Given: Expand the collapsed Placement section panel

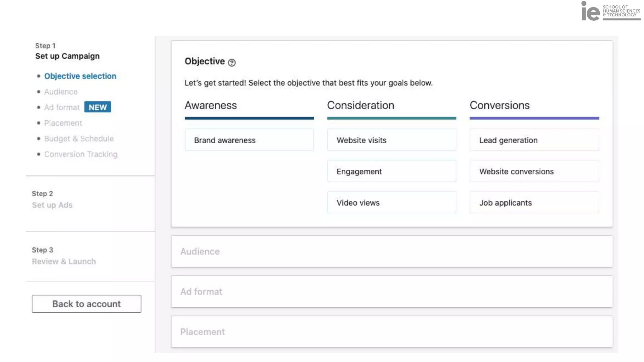Looking at the screenshot, I should tap(391, 332).
